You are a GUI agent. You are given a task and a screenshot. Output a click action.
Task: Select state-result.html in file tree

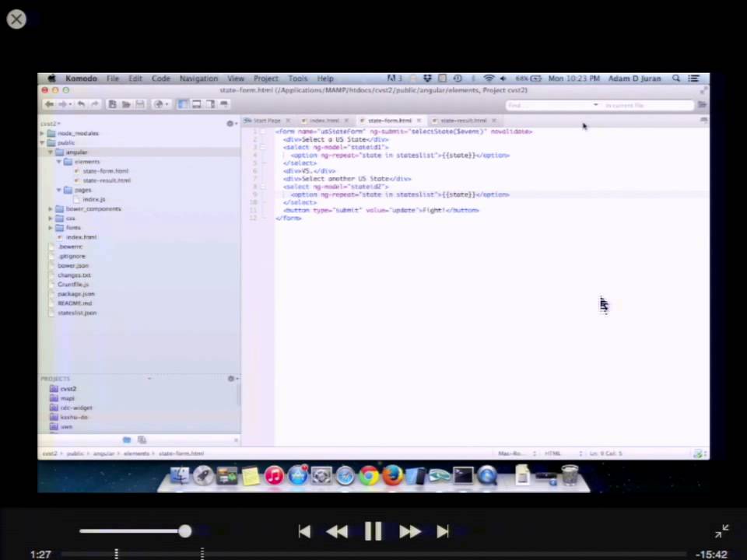107,180
